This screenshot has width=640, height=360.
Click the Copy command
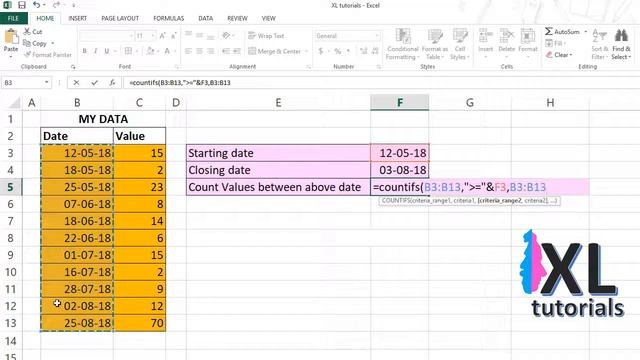pyautogui.click(x=35, y=43)
